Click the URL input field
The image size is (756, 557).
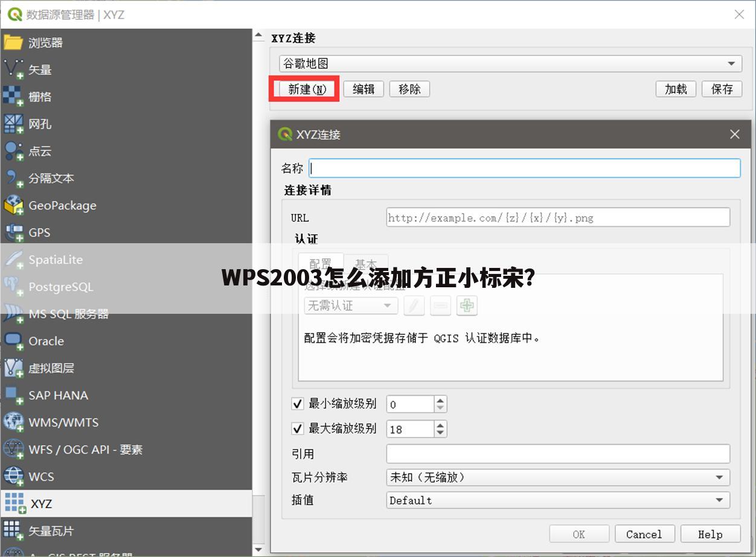tap(558, 217)
